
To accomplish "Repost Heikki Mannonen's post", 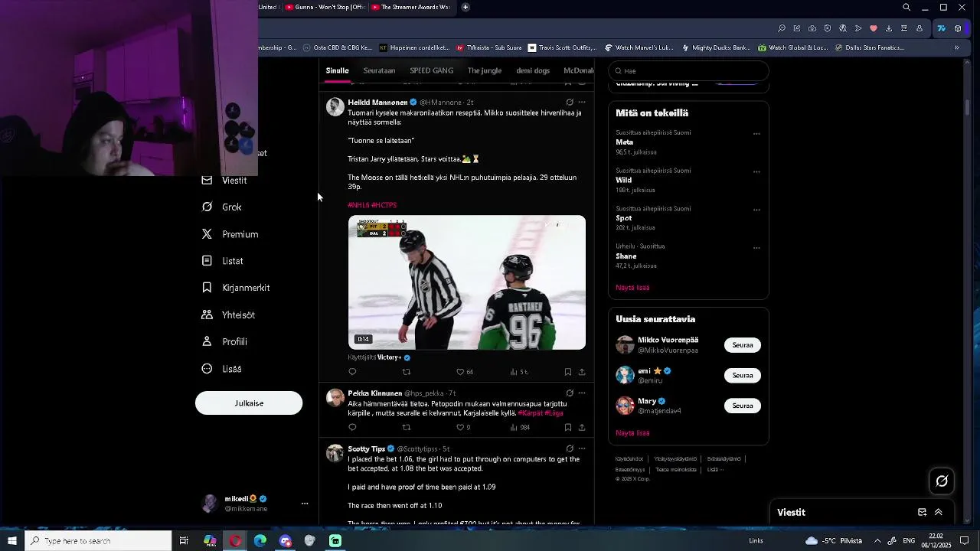I will pyautogui.click(x=407, y=372).
